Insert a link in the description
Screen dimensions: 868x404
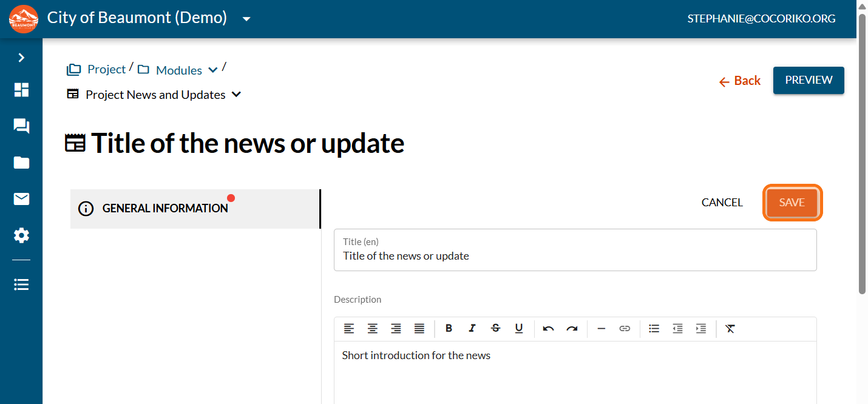(x=625, y=328)
